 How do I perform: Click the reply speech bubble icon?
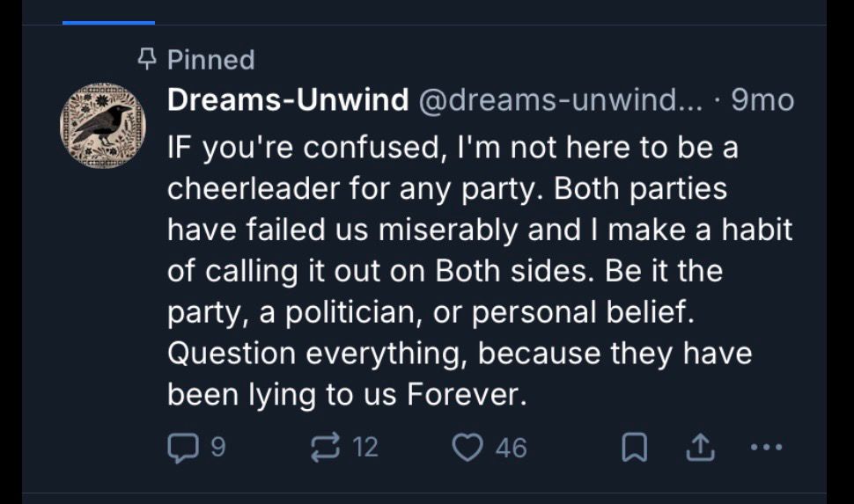tap(181, 448)
